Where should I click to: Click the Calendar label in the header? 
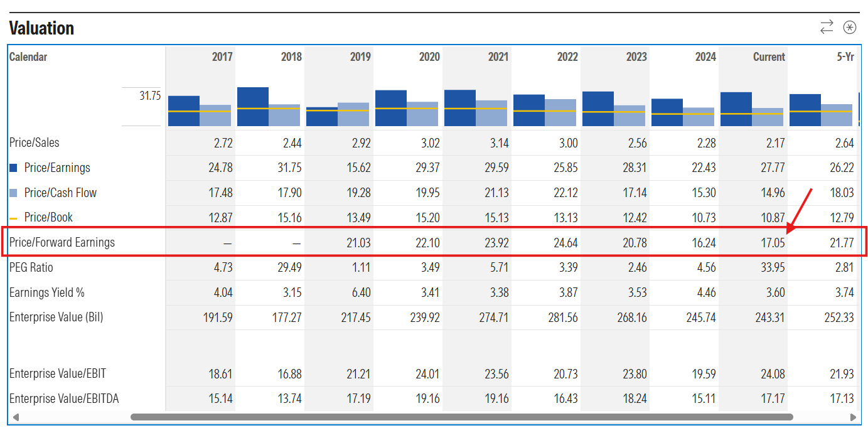pyautogui.click(x=28, y=57)
